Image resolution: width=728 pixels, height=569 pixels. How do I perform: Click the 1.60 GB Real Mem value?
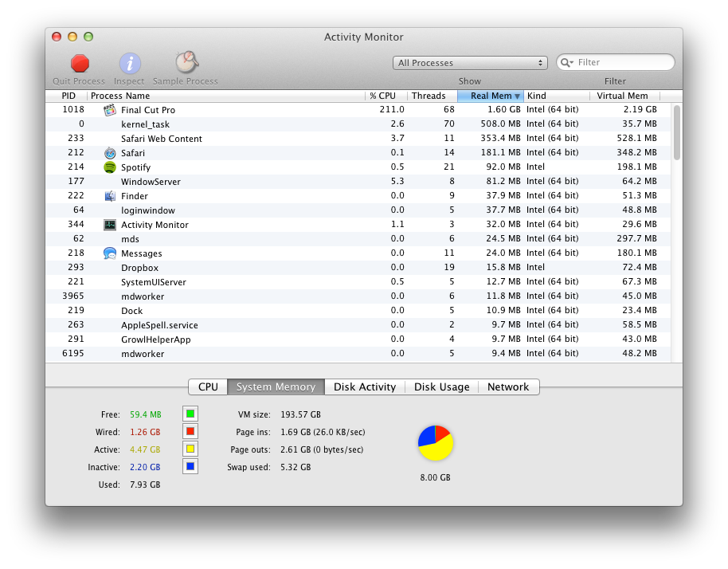click(x=503, y=110)
